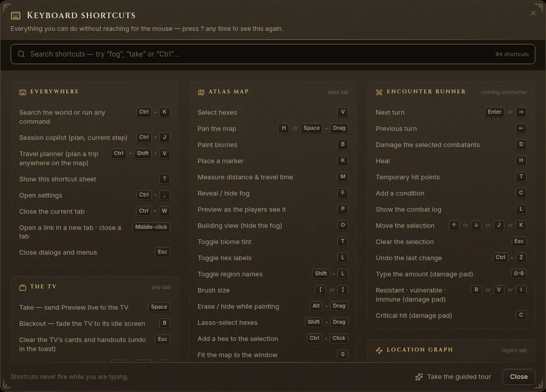Image resolution: width=546 pixels, height=392 pixels.
Task: Click 'Session copilot (plan, current step)' row text
Action: point(73,138)
